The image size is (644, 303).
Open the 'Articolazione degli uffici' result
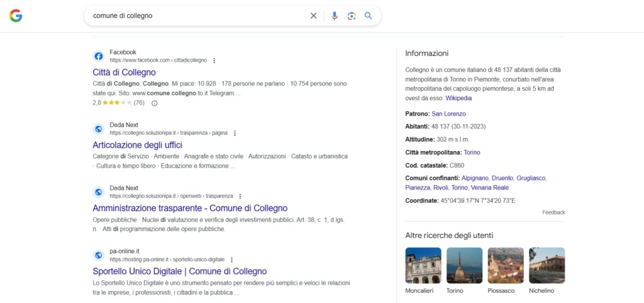coord(138,145)
